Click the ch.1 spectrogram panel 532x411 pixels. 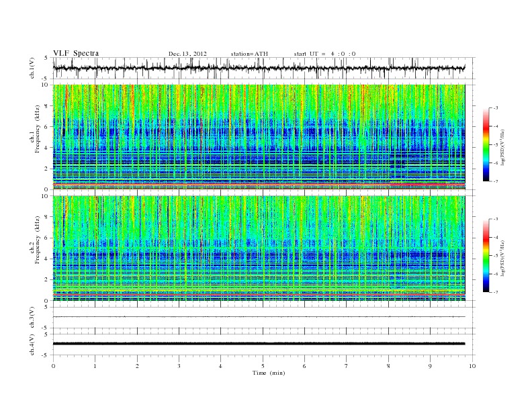(259, 137)
